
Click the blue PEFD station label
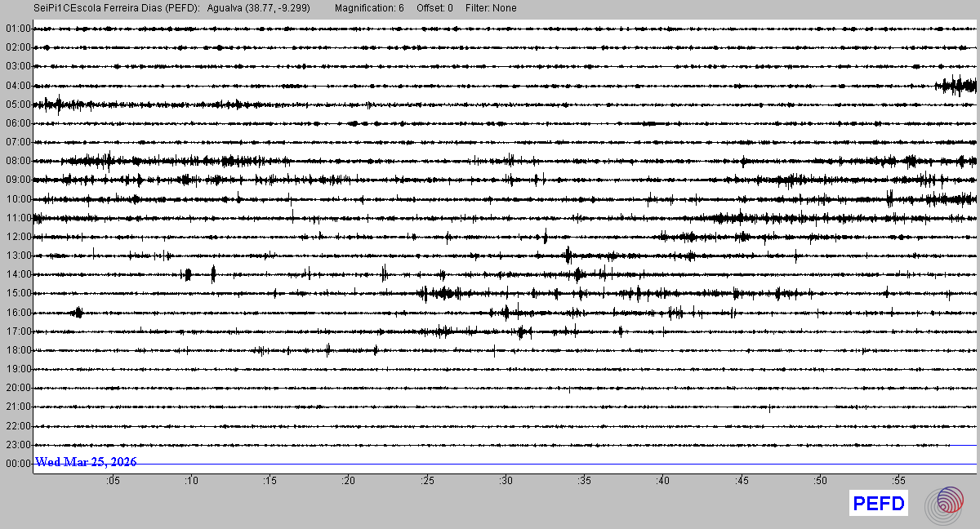pos(879,504)
